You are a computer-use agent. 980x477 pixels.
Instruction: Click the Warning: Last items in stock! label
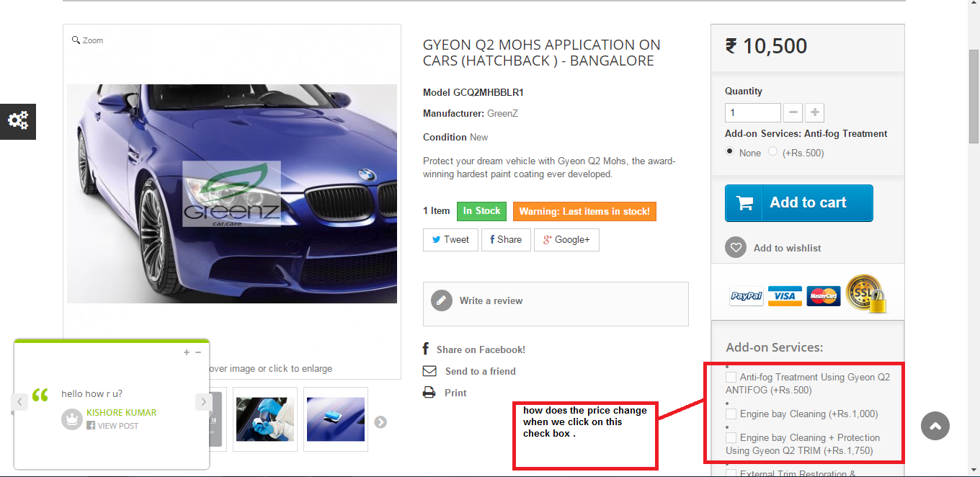[584, 211]
